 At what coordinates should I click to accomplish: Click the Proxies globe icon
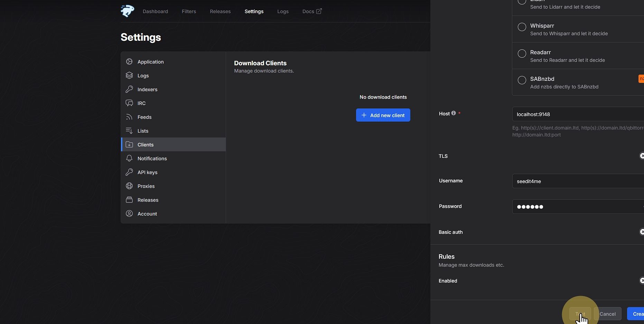point(129,186)
